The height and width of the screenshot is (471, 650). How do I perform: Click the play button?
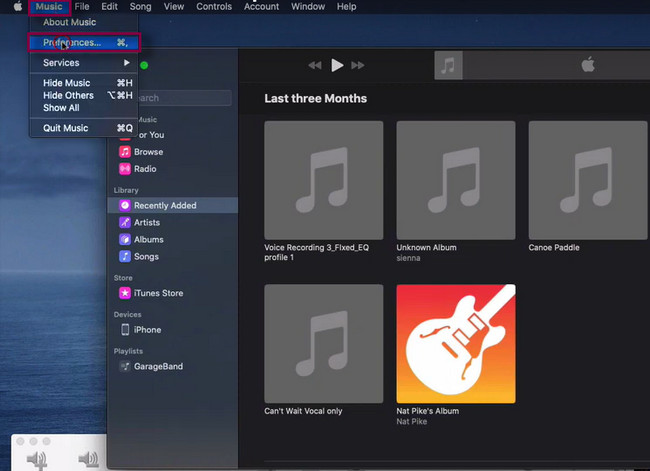[x=337, y=65]
